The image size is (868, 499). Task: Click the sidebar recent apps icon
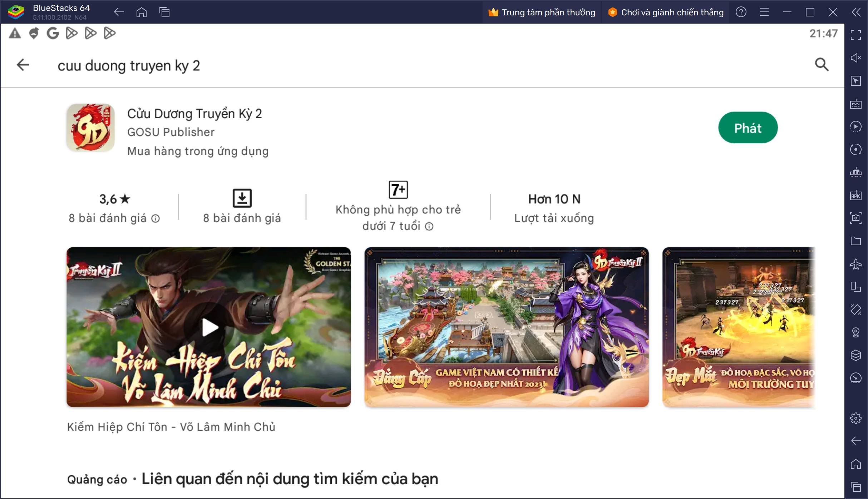pos(856,487)
